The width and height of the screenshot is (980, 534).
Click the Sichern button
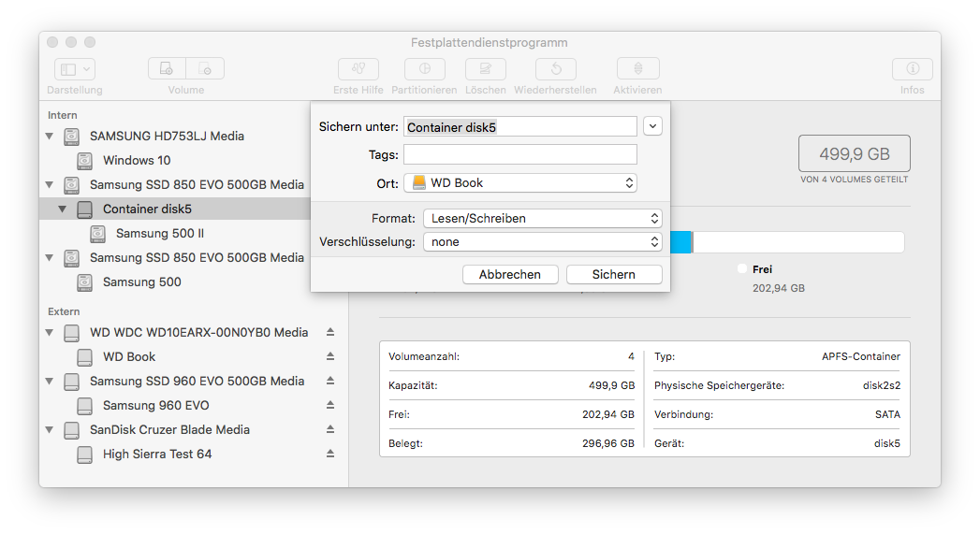pyautogui.click(x=614, y=275)
